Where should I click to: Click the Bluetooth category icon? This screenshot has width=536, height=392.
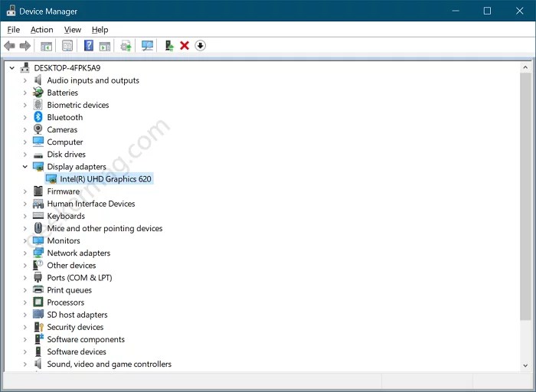[x=38, y=117]
